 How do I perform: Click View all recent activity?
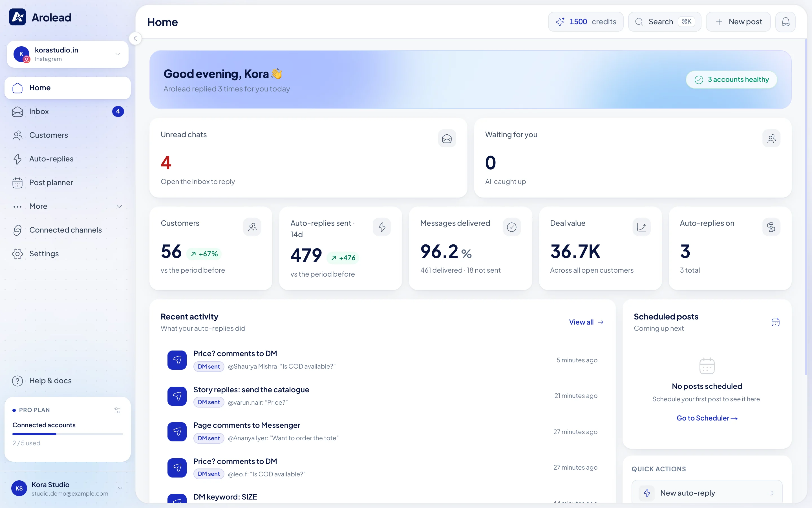[x=586, y=322]
